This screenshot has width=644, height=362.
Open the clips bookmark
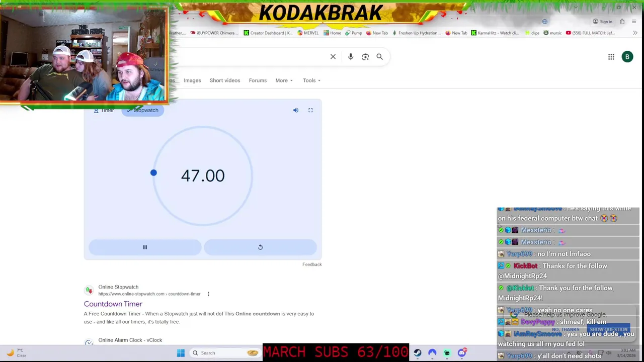pyautogui.click(x=532, y=33)
